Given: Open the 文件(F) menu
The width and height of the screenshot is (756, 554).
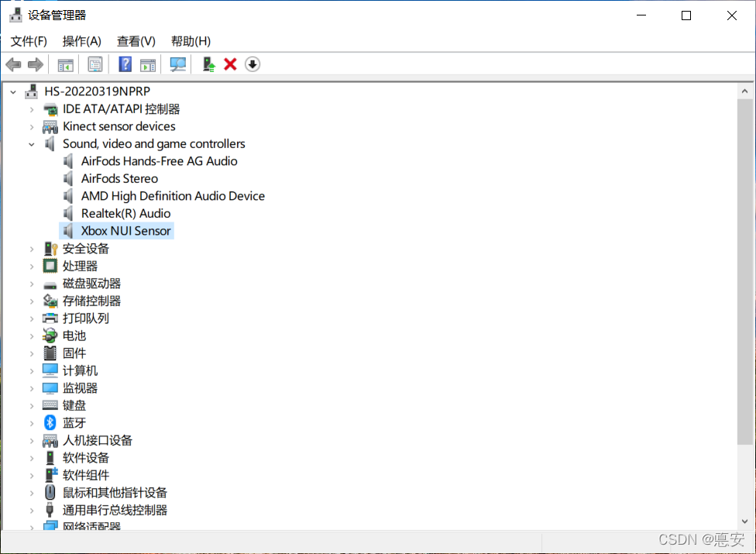Looking at the screenshot, I should tap(29, 42).
